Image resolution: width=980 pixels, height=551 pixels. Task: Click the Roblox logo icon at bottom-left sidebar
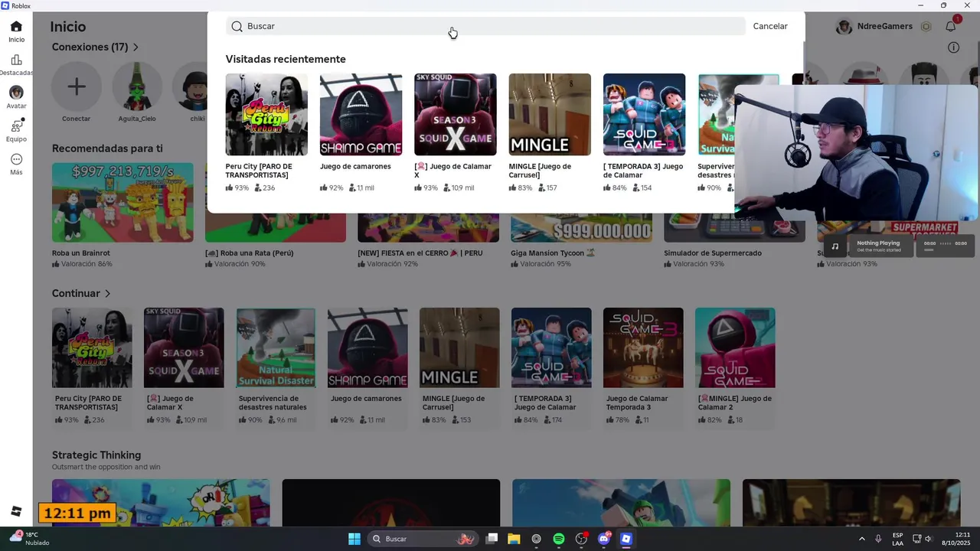point(16,511)
